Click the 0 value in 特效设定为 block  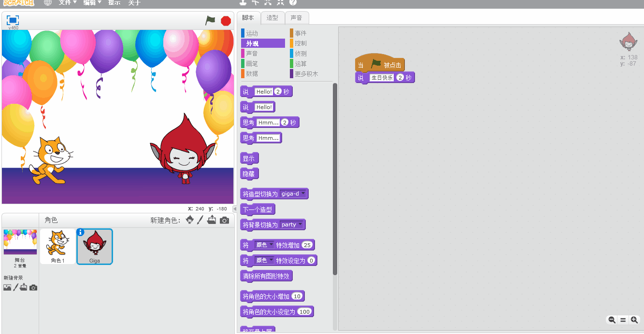pyautogui.click(x=311, y=261)
